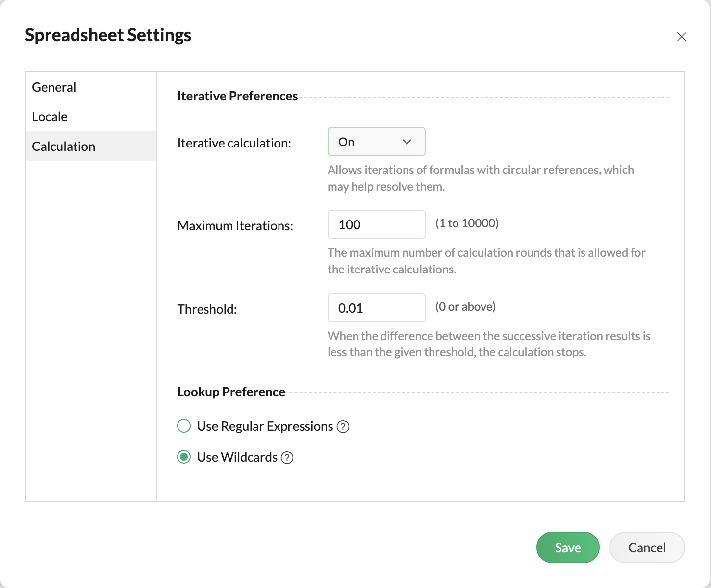Click chevron arrow in Iterative calculation dropdown
The height and width of the screenshot is (588, 711).
point(406,142)
